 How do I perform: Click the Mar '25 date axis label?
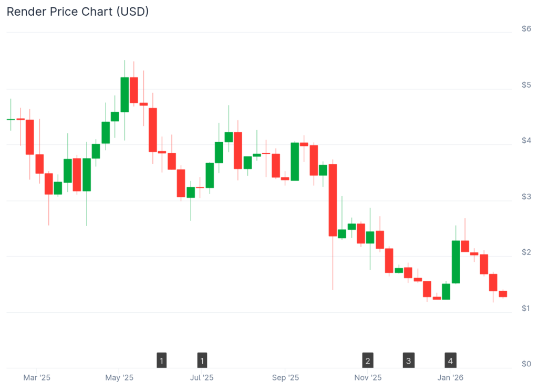37,378
